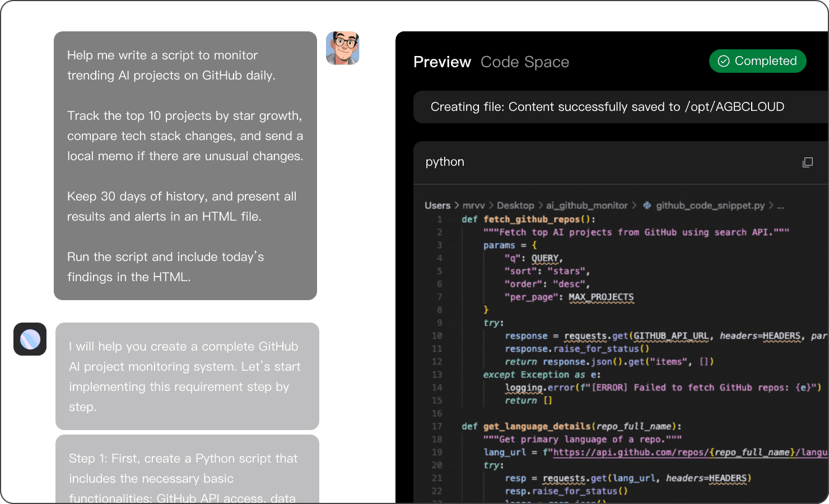Open the mrvv folder from the breadcrumb

474,206
